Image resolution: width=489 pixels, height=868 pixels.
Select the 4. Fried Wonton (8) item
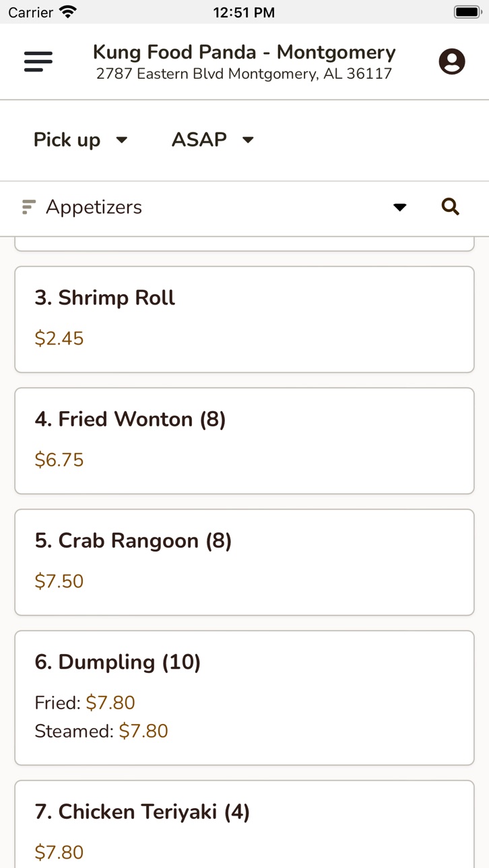coord(244,441)
